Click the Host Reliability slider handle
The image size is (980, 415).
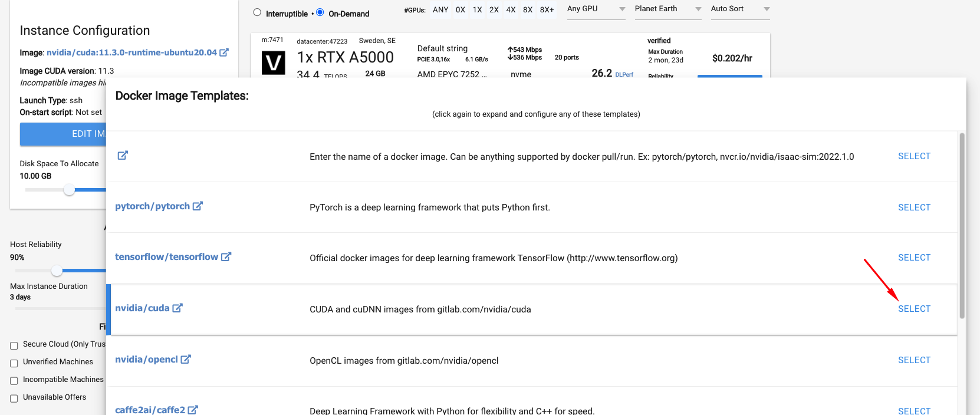[x=57, y=271]
